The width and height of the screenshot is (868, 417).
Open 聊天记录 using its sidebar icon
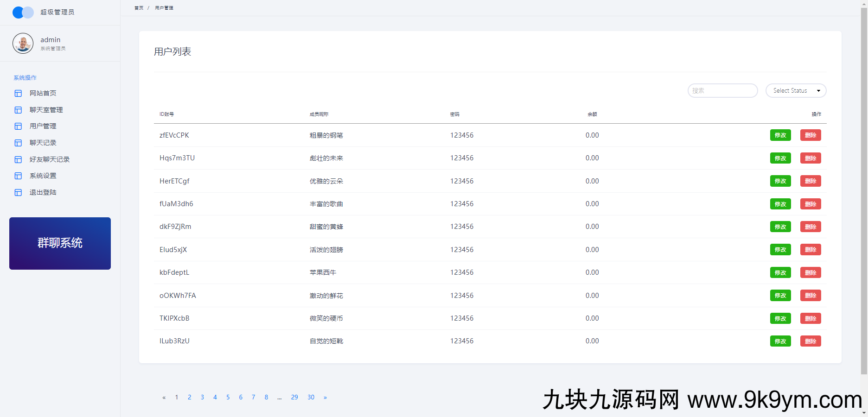click(x=18, y=143)
